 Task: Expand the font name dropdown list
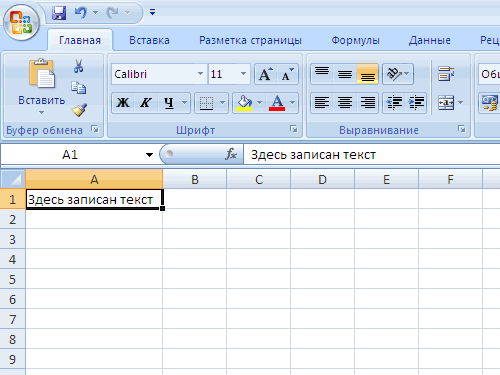click(x=200, y=74)
